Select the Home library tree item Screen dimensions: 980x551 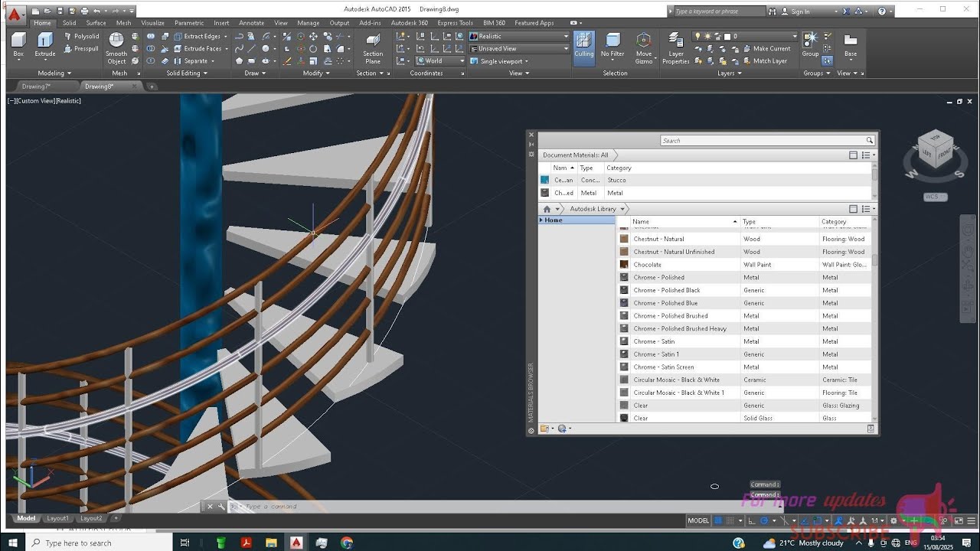coord(577,220)
